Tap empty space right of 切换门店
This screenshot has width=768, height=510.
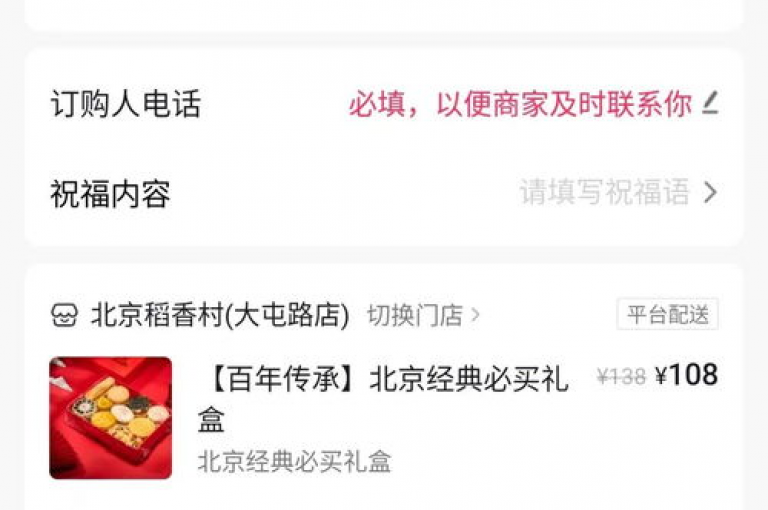548,315
